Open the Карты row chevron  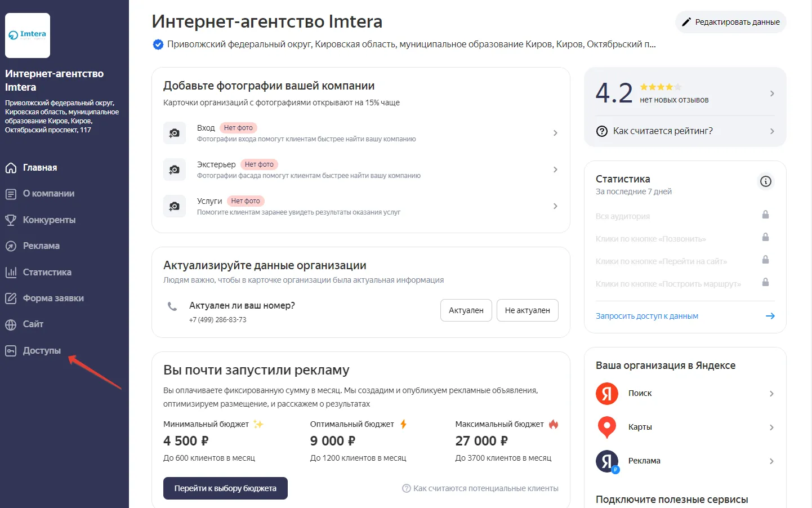772,427
